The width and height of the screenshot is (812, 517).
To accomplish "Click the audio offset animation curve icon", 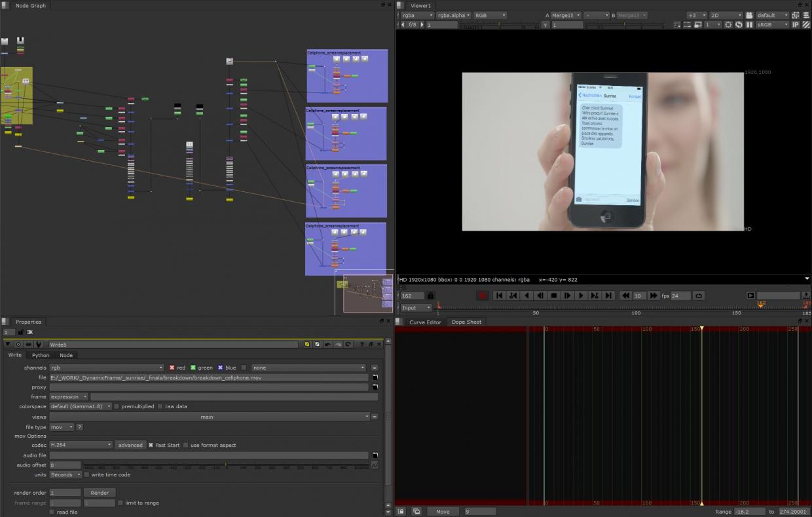I will pyautogui.click(x=375, y=465).
